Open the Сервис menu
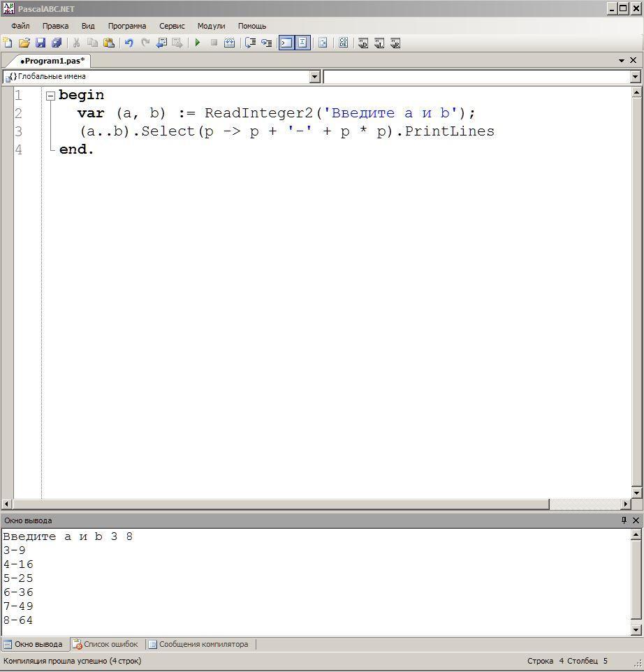 (x=172, y=26)
